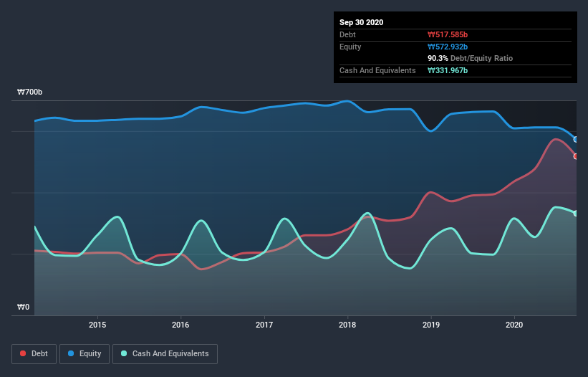
Task: Toggle the Cash And Equivalents legend button
Action: [x=165, y=354]
